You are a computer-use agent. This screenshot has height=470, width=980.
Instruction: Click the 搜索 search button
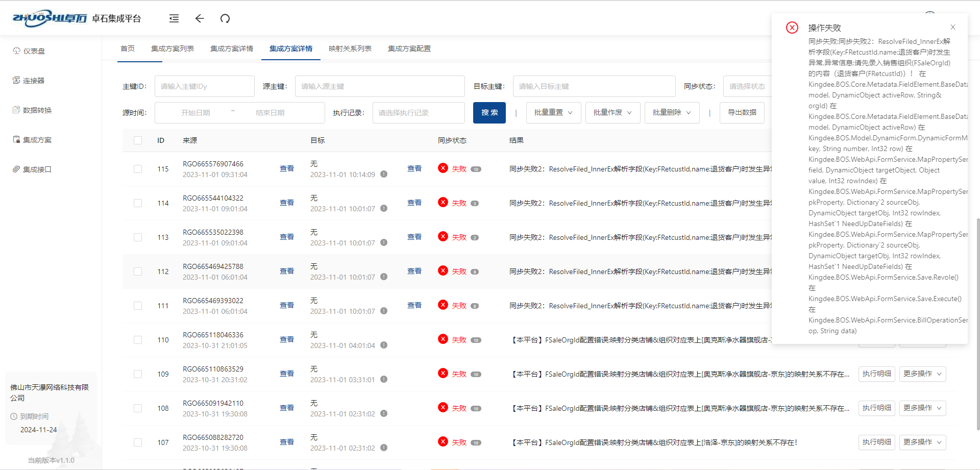click(x=489, y=113)
